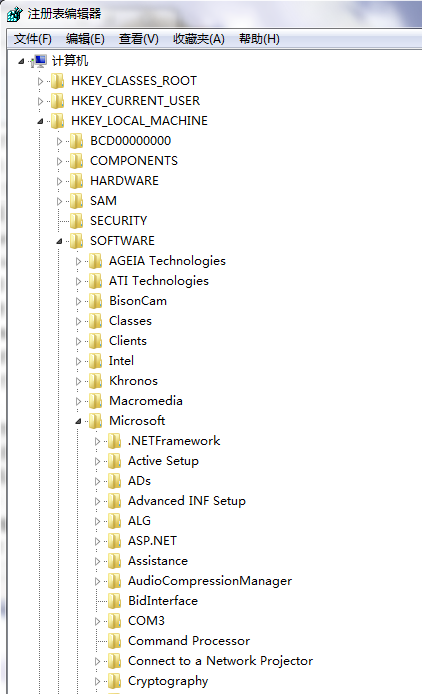
Task: Collapse the SOFTWARE key
Action: [x=59, y=241]
